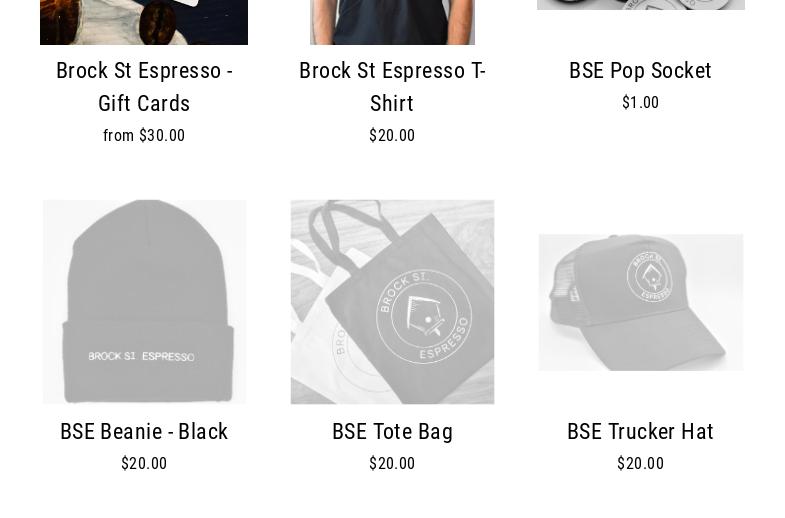This screenshot has height=518, width=785.
Task: Open the BSE Beanie - Black title
Action: 144,431
